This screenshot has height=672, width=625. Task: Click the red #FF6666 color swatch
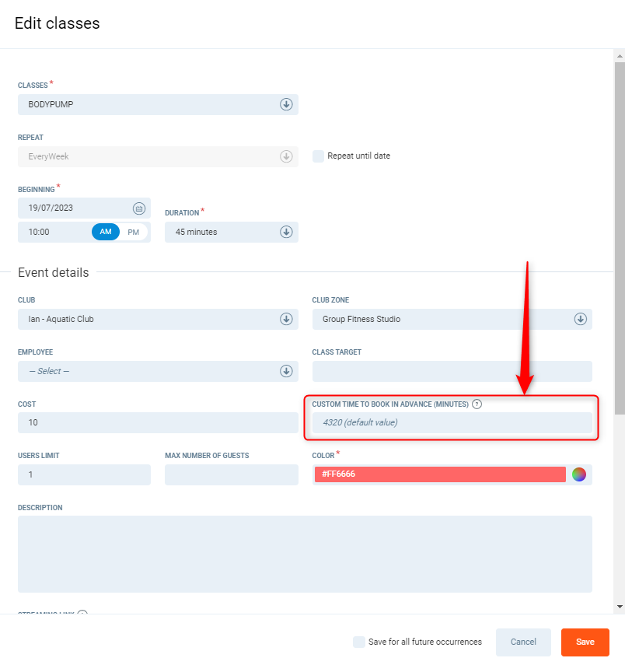point(439,474)
